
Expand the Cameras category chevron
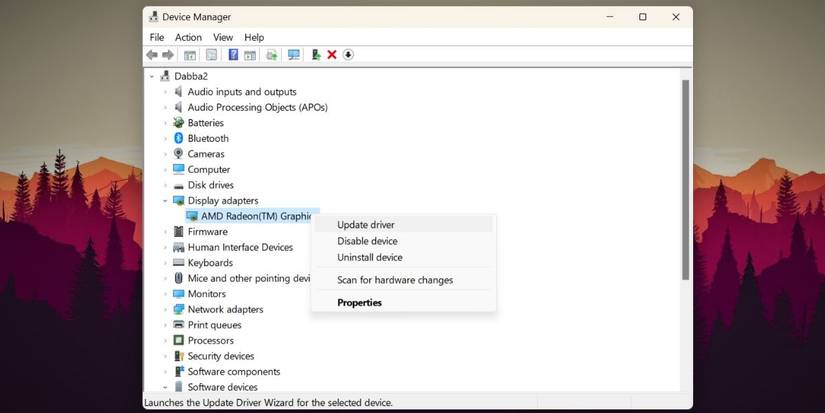165,154
